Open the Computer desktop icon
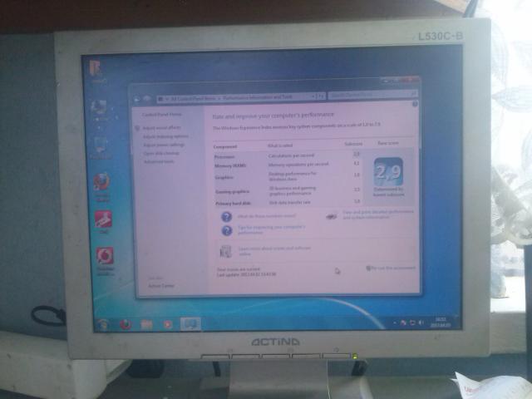This screenshot has height=399, width=532. pyautogui.click(x=101, y=108)
